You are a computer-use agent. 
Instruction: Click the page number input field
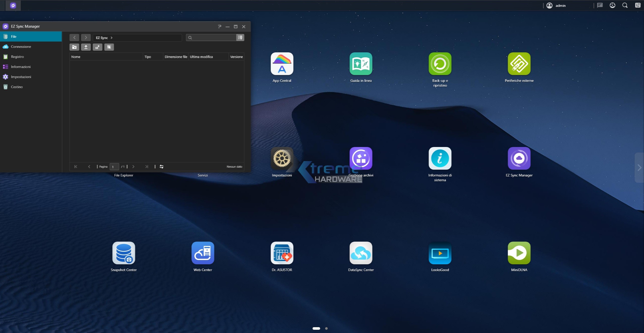[114, 167]
